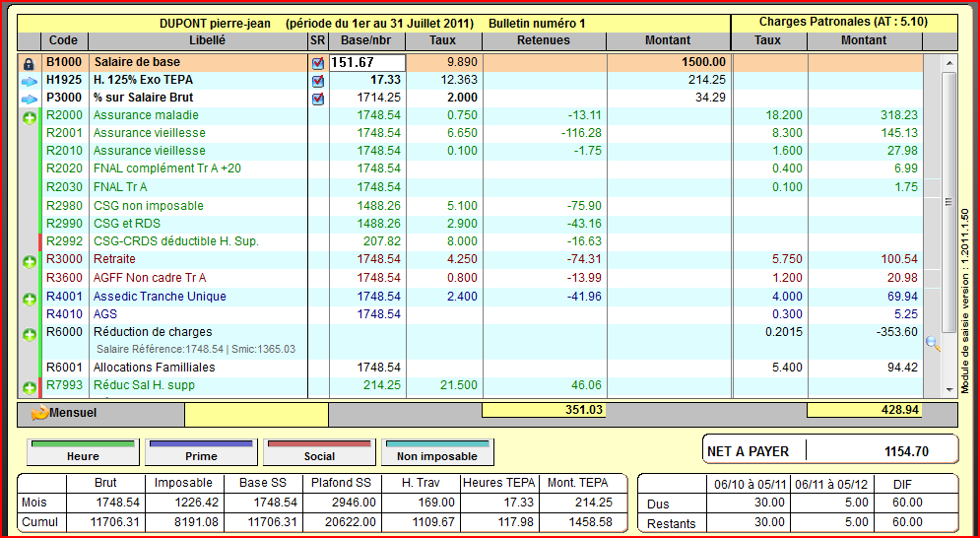Click the Base/nbr column header
Screen dimensions: 980x538
[x=366, y=40]
